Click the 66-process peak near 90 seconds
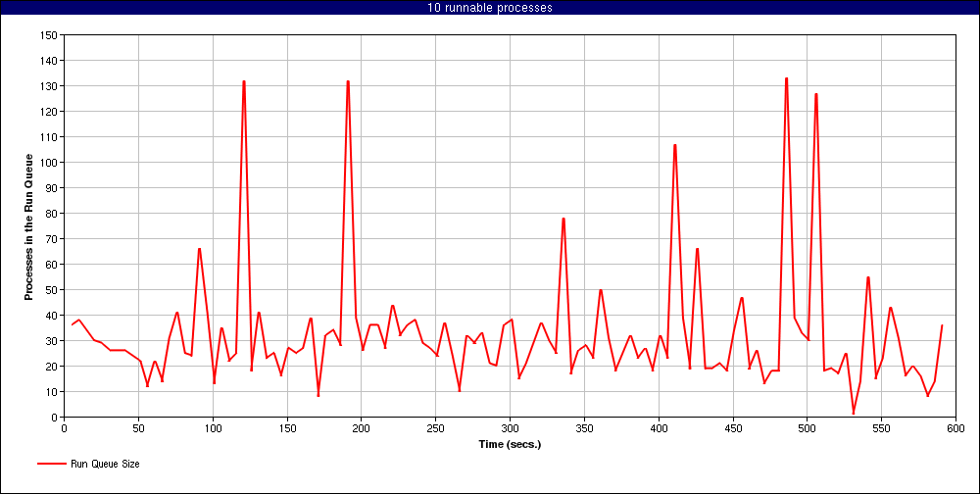Viewport: 980px width, 494px height. tap(199, 249)
